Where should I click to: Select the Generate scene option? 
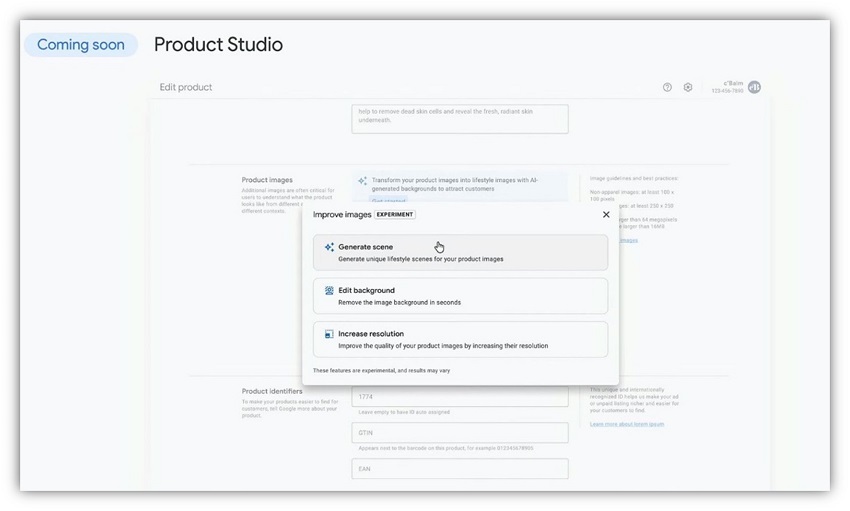[460, 253]
